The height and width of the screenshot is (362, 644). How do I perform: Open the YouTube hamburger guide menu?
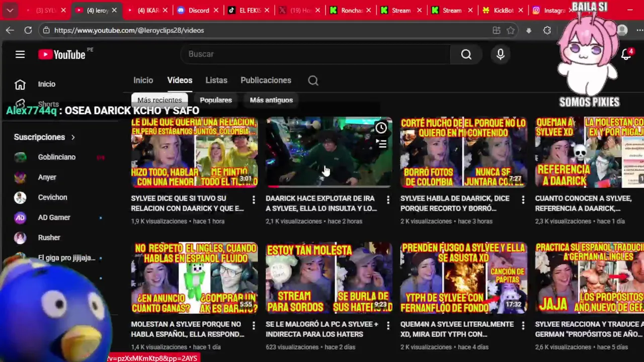20,54
